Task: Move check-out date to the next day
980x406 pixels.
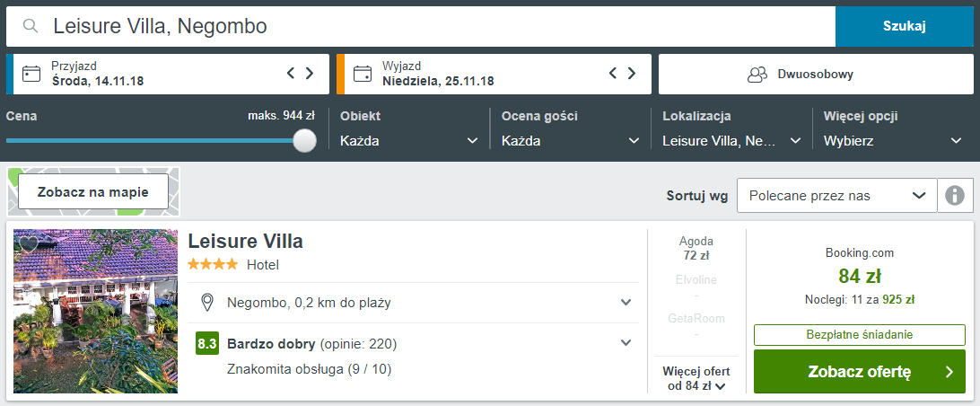Action: (x=632, y=73)
